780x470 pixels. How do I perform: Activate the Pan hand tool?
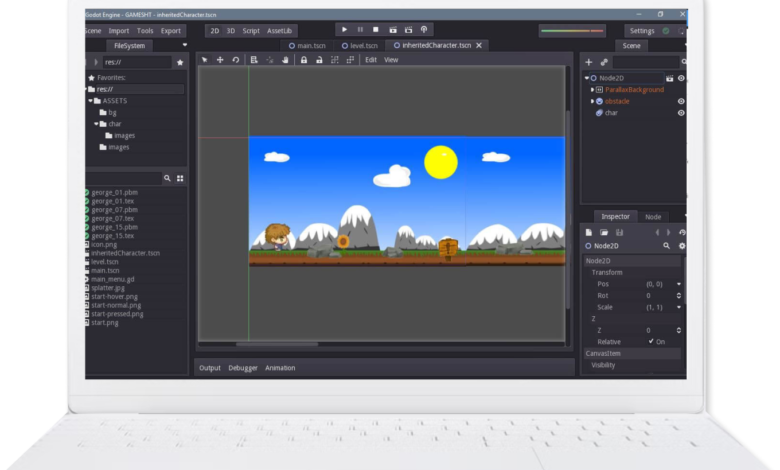[285, 60]
